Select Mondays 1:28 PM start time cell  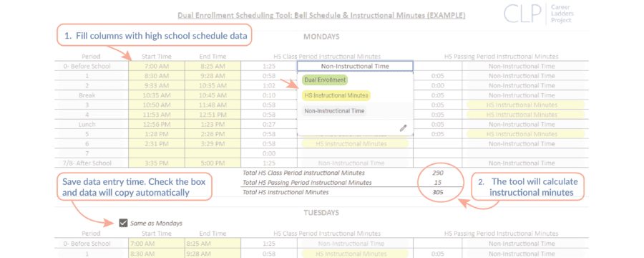point(157,134)
